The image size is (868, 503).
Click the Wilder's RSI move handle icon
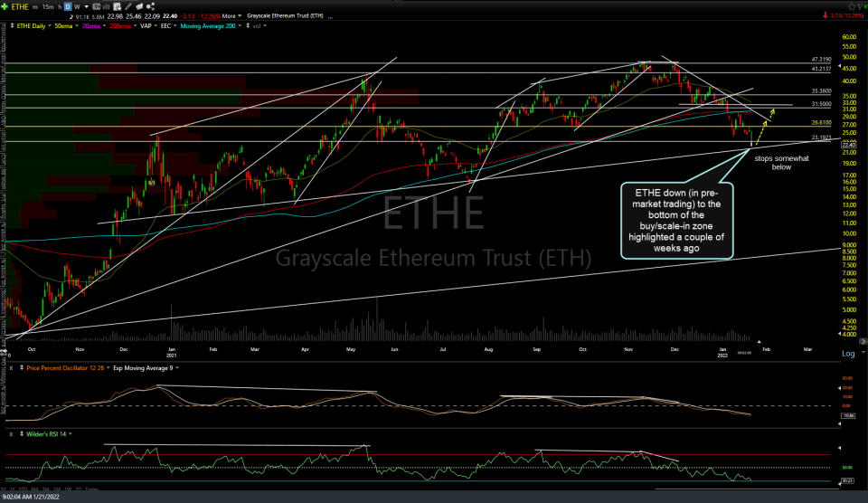coord(22,434)
